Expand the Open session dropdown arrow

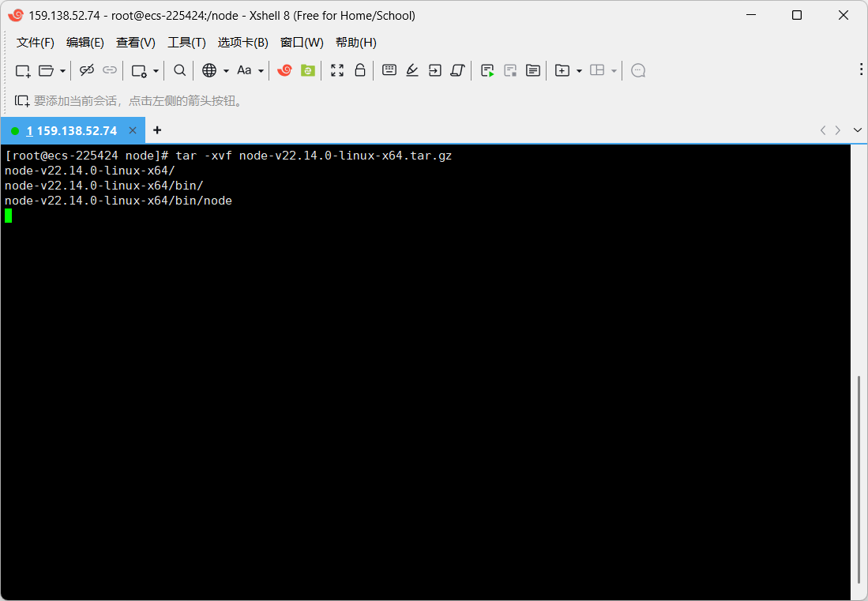(x=62, y=71)
